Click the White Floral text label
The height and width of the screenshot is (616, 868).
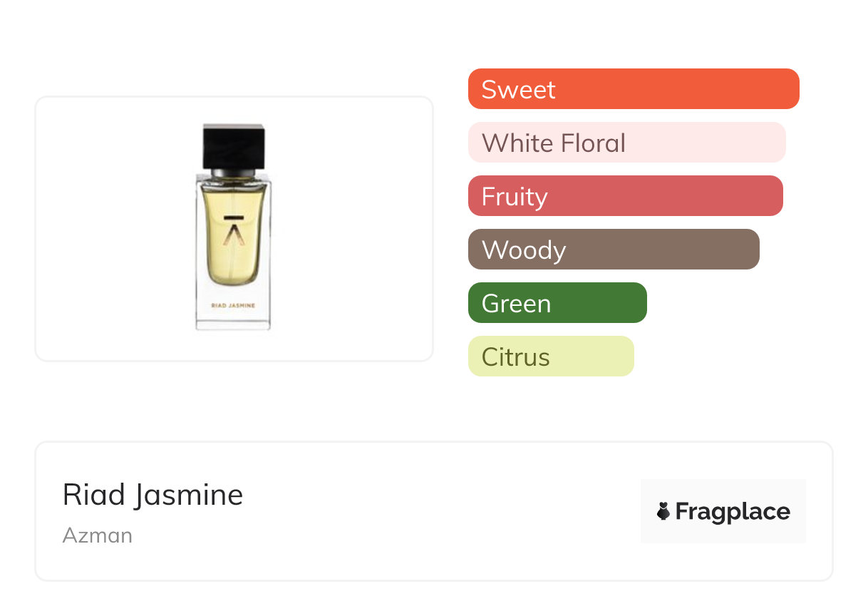(x=553, y=143)
